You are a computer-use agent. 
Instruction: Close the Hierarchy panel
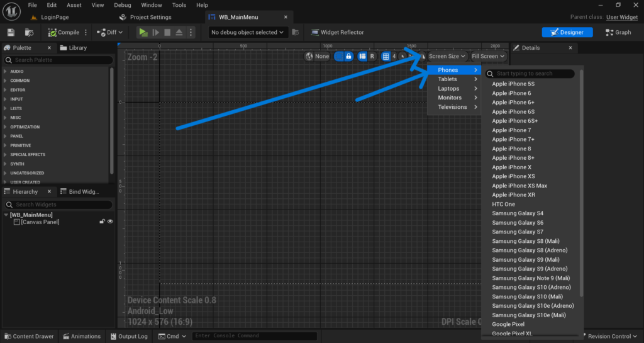coord(49,192)
